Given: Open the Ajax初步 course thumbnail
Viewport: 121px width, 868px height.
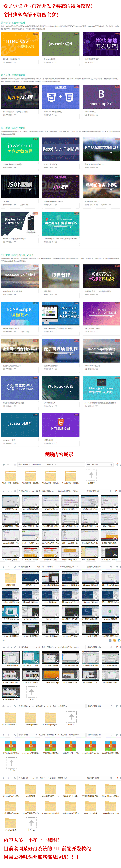Looking at the screenshot, I should coord(61,186).
